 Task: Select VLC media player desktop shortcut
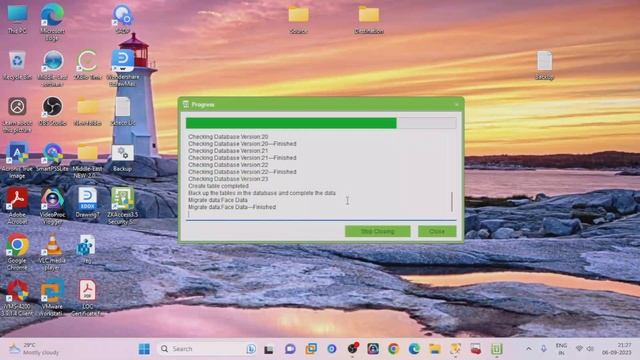point(52,252)
